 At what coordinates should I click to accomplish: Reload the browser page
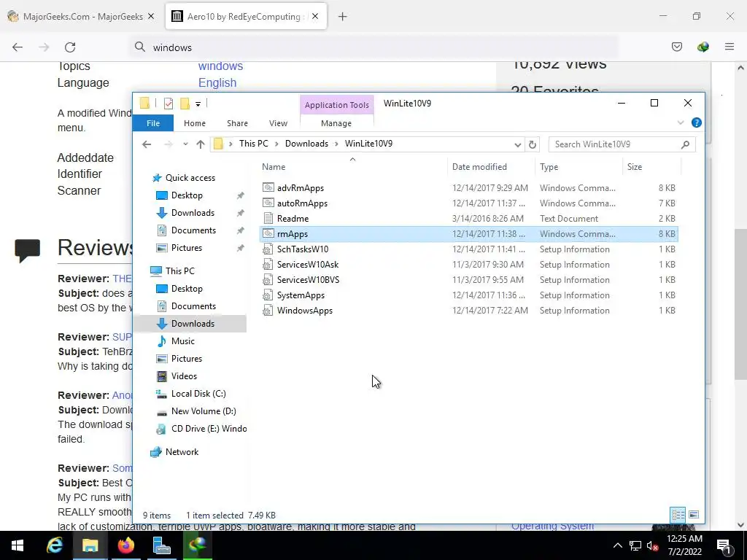point(70,47)
